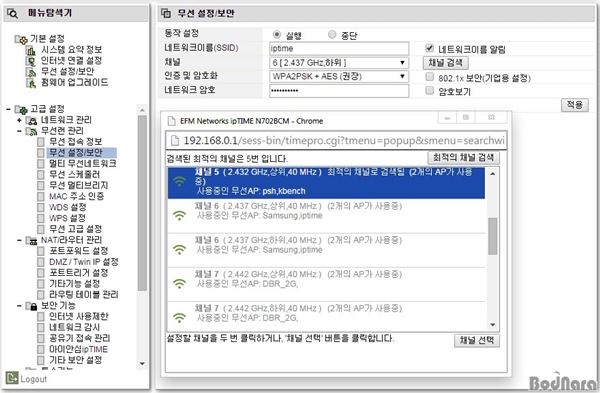Click the 적용 apply button
Image resolution: width=600 pixels, height=393 pixels.
575,105
